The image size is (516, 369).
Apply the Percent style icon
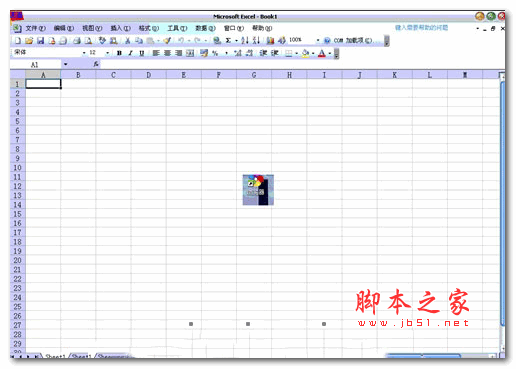click(215, 53)
